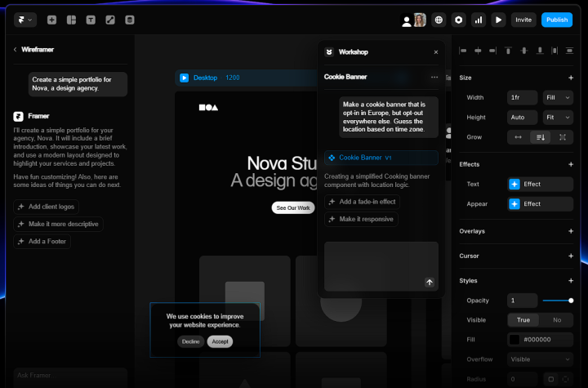Click the Preview play button

coord(498,20)
